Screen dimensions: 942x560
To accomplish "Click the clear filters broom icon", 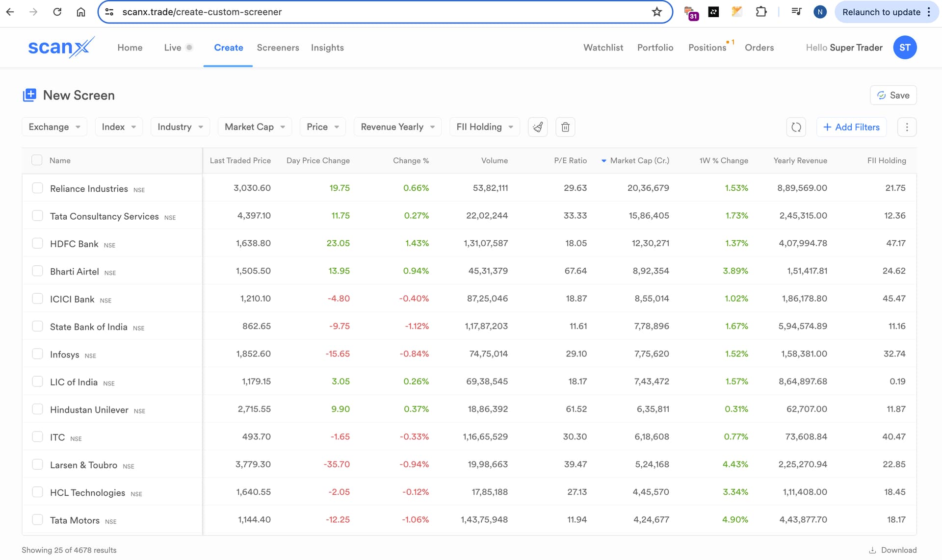I will click(538, 127).
